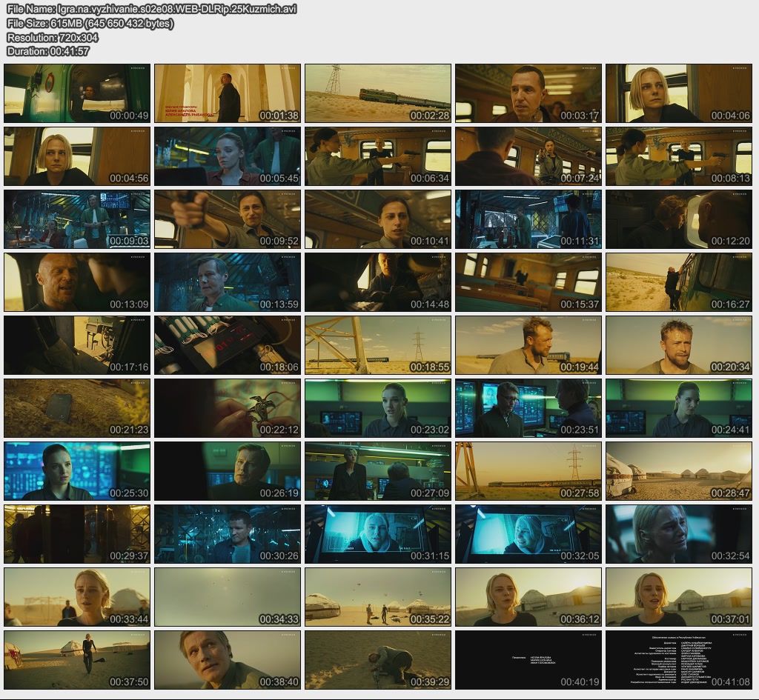
Task: Open the man climbing train frame 00:16:27
Action: (x=679, y=282)
